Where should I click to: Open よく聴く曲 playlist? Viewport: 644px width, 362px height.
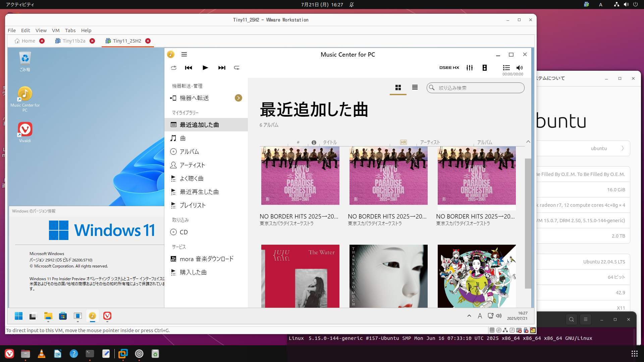pyautogui.click(x=206, y=178)
